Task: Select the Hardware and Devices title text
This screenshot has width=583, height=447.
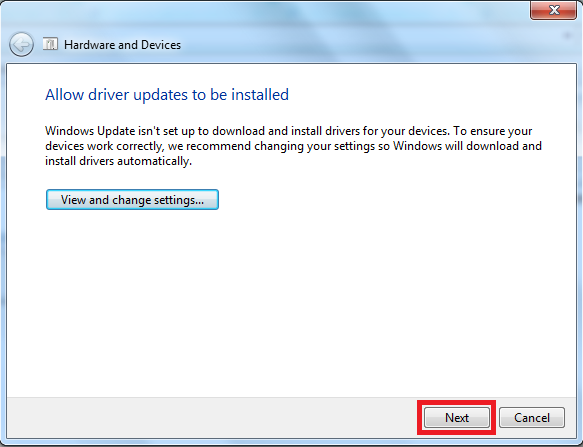Action: [x=122, y=45]
